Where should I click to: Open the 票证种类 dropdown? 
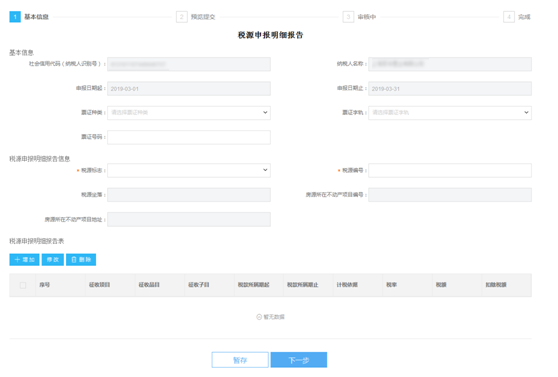(x=189, y=112)
